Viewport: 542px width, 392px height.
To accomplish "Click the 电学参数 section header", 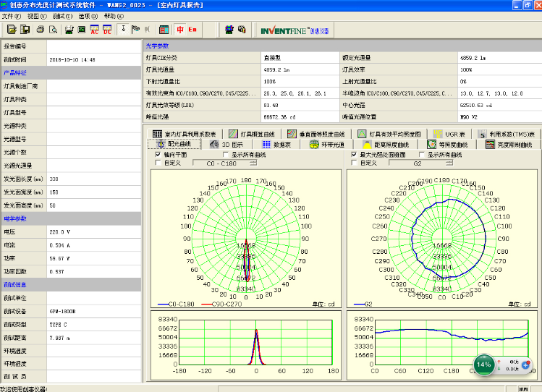I will (x=71, y=218).
